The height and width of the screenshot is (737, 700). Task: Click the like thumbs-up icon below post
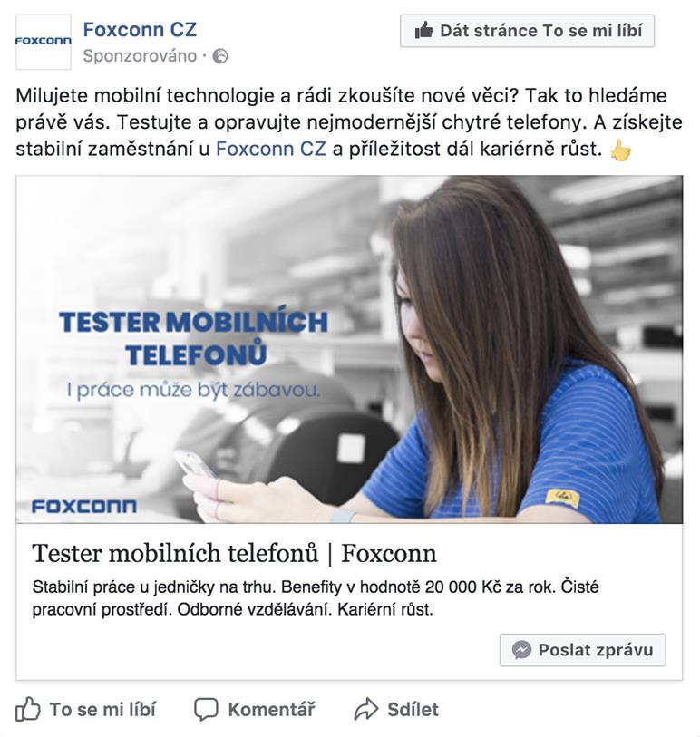tap(28, 709)
